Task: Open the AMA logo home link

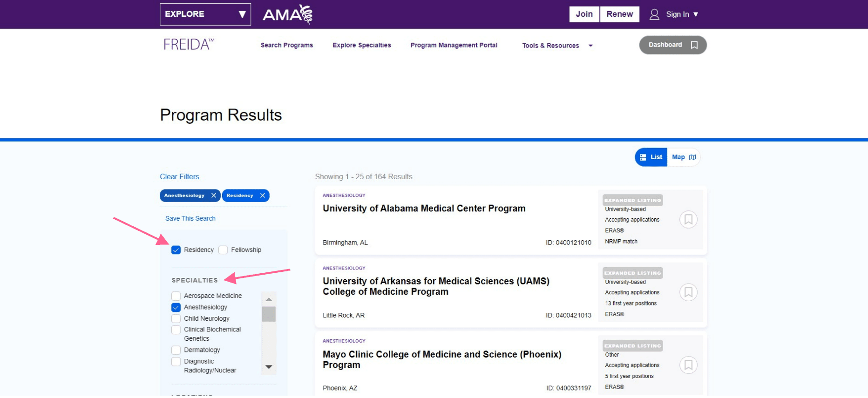Action: pyautogui.click(x=287, y=14)
